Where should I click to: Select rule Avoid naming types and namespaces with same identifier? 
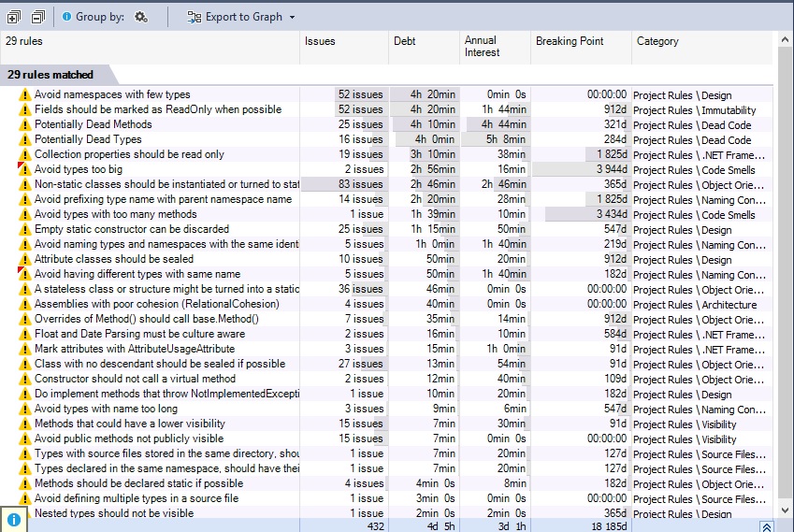coord(166,244)
